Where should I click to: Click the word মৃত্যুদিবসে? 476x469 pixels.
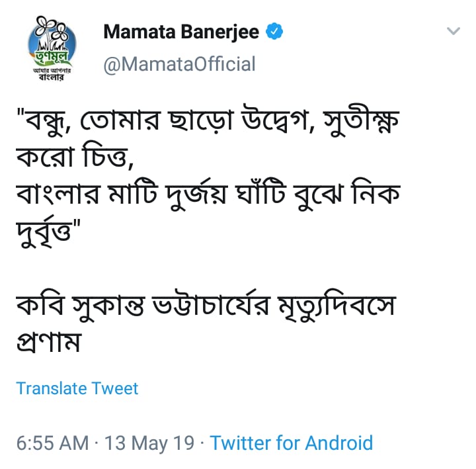click(x=337, y=304)
